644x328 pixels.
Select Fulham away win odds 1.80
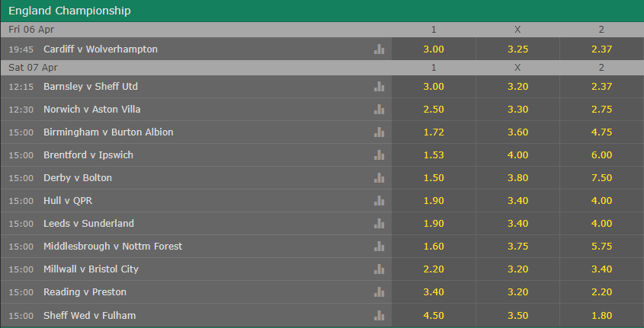click(x=601, y=315)
